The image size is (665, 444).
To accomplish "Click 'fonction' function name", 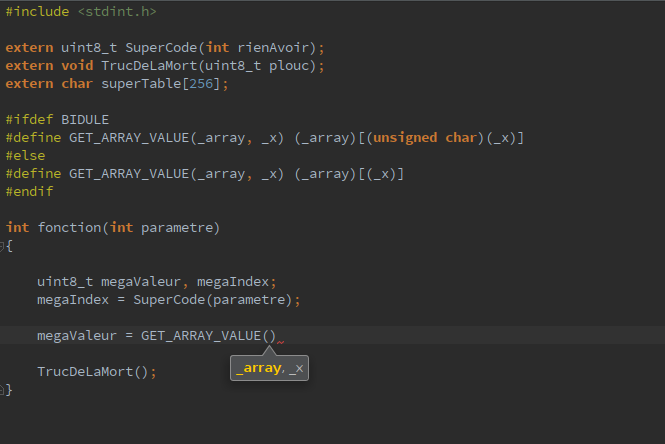I will click(x=70, y=228).
